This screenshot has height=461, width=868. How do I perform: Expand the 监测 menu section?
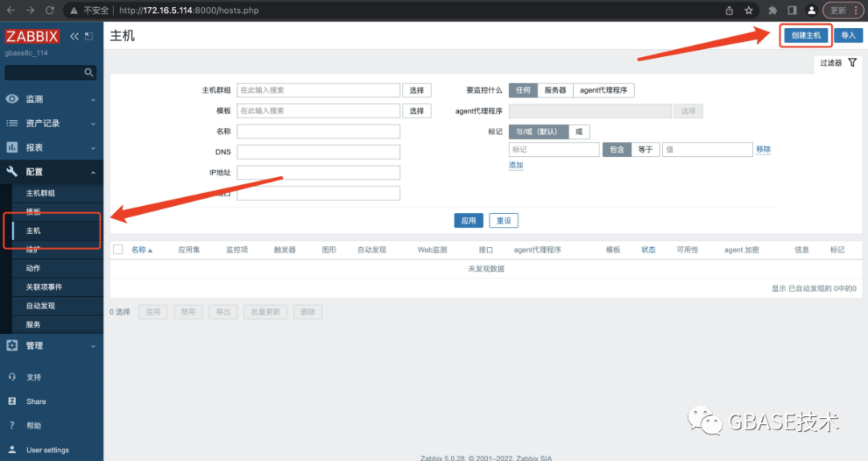click(x=93, y=100)
